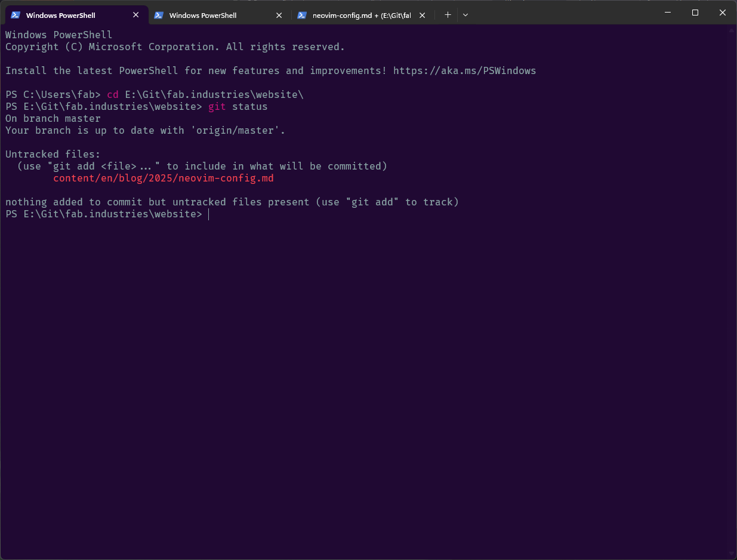
Task: Click the 'Your branch is up to date' line
Action: (x=146, y=131)
